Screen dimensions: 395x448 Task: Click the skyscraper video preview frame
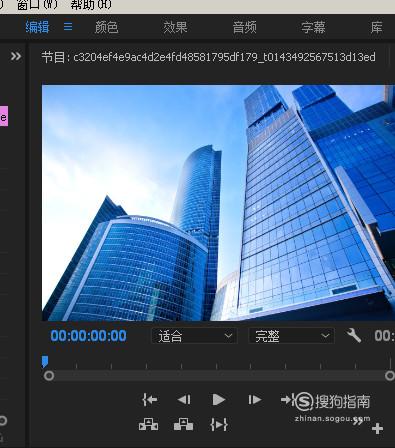pos(218,203)
